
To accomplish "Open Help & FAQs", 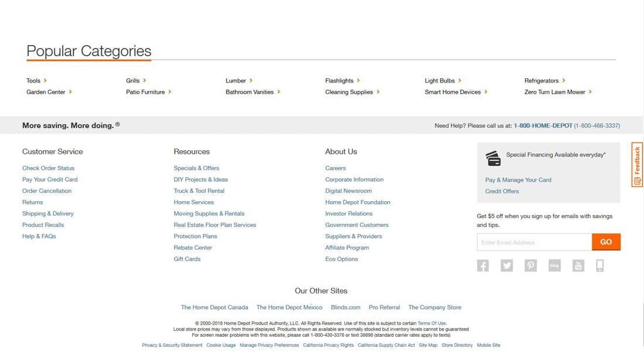I will coord(39,236).
